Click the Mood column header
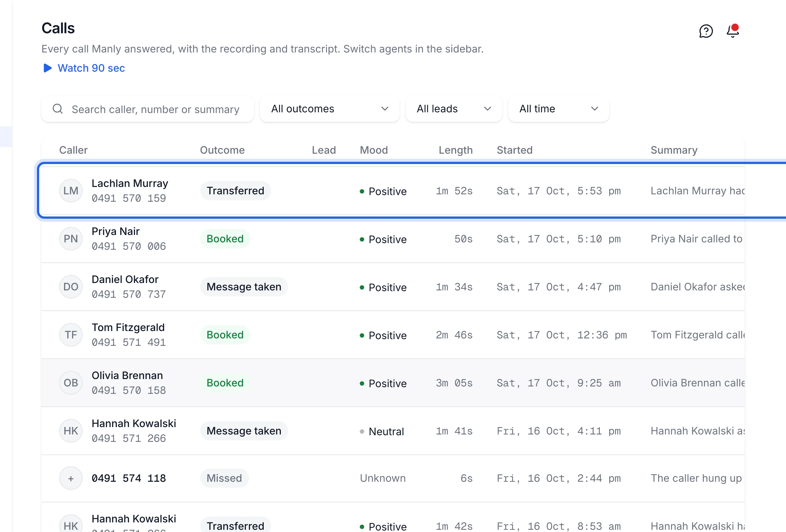 click(374, 150)
